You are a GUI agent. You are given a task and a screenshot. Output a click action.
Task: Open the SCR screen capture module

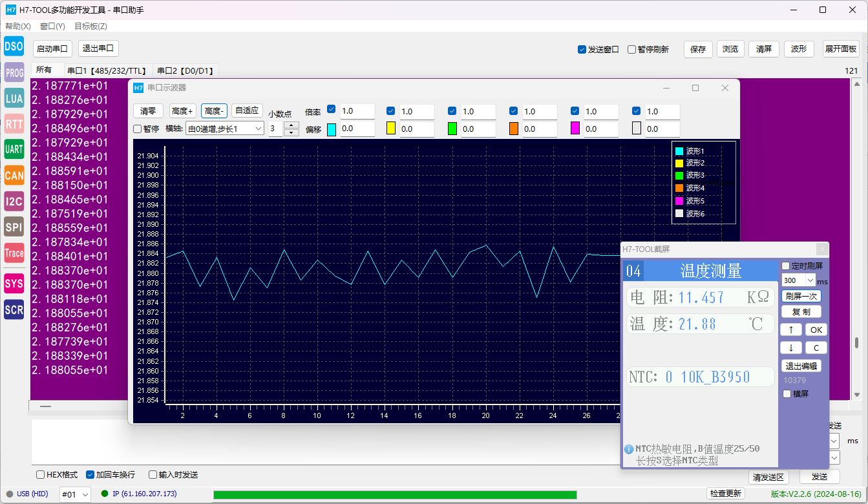(14, 310)
